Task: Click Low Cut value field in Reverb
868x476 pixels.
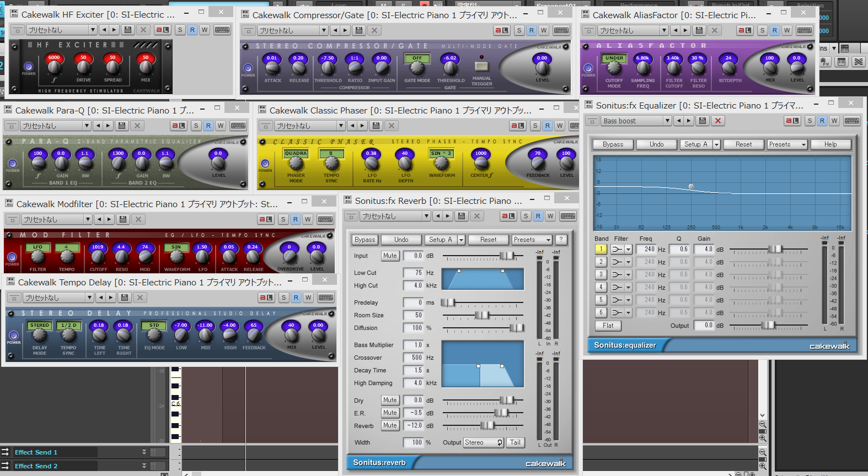Action: pyautogui.click(x=413, y=273)
